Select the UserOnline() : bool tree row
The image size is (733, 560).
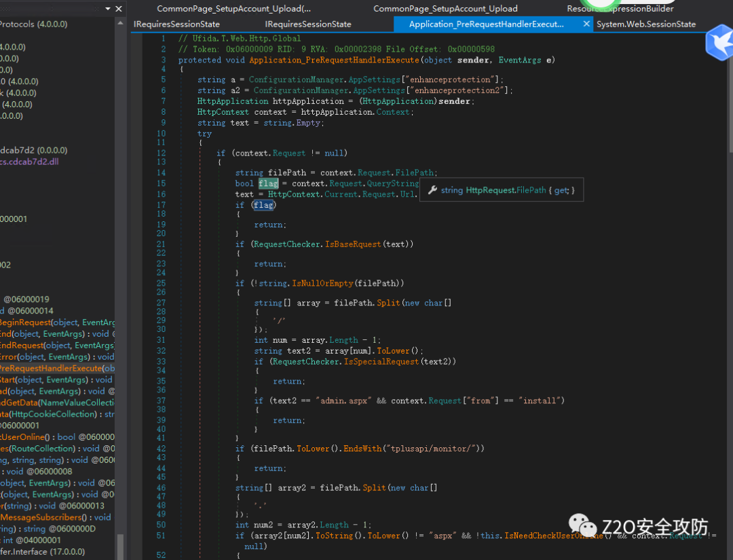(x=57, y=437)
